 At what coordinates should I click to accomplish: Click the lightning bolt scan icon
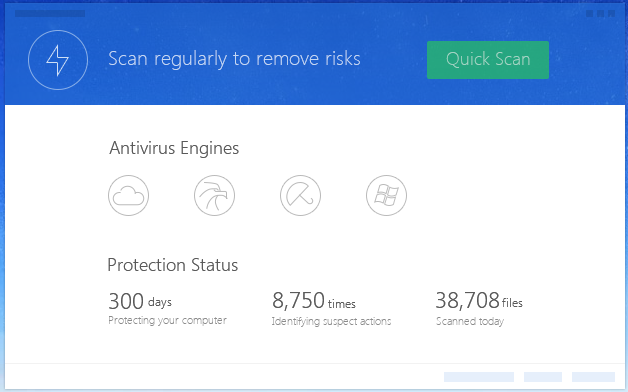click(58, 60)
